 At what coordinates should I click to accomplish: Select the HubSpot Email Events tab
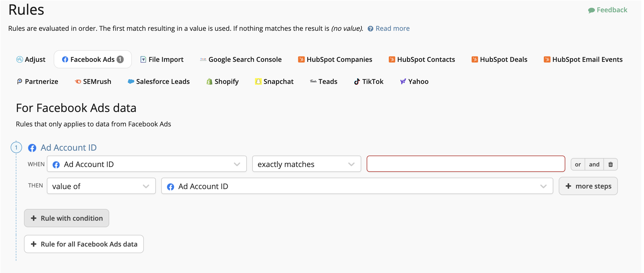pyautogui.click(x=583, y=59)
